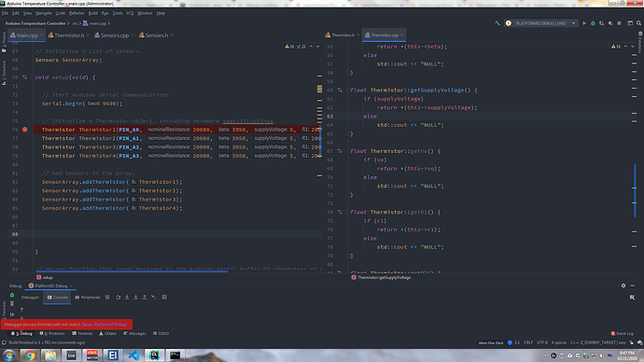Open Visual Studio Code from taskbar
This screenshot has width=644, height=362.
click(133, 355)
